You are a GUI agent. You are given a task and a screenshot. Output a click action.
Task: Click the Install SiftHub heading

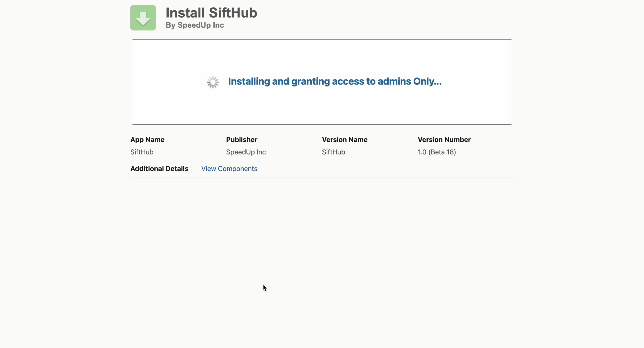tap(211, 13)
